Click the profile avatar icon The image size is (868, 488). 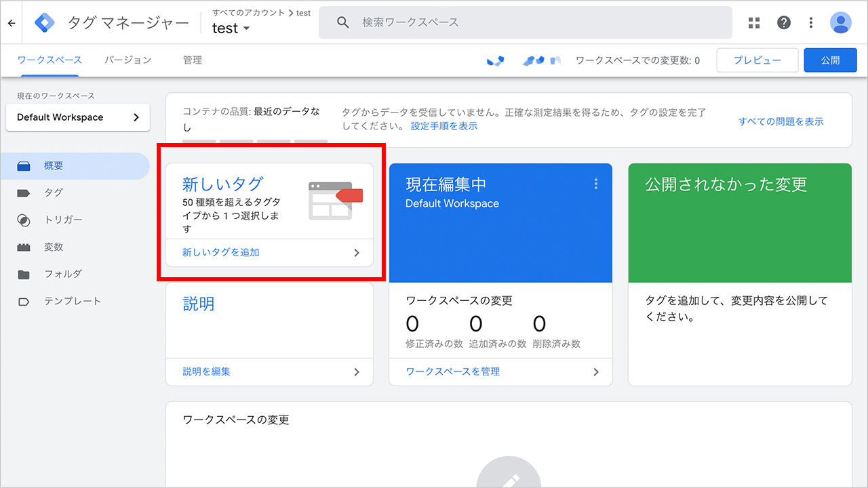point(840,22)
